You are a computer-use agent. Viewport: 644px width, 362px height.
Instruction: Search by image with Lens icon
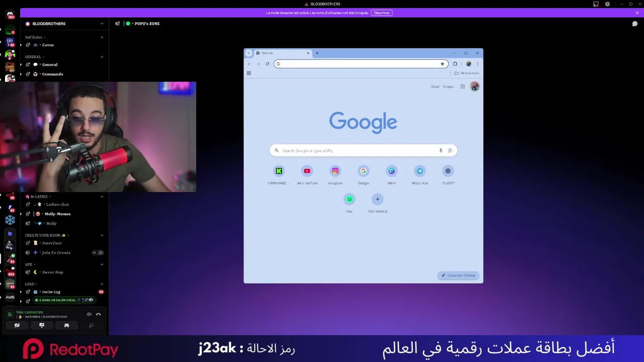(x=450, y=150)
